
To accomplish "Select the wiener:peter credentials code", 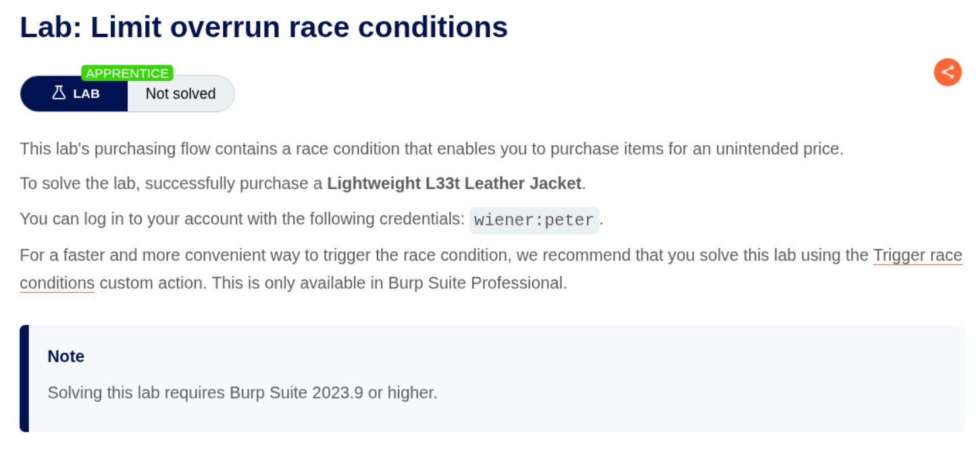I will click(x=534, y=220).
